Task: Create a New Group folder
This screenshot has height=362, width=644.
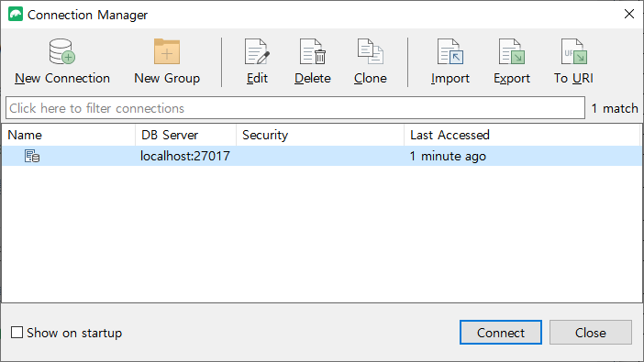Action: (x=167, y=61)
